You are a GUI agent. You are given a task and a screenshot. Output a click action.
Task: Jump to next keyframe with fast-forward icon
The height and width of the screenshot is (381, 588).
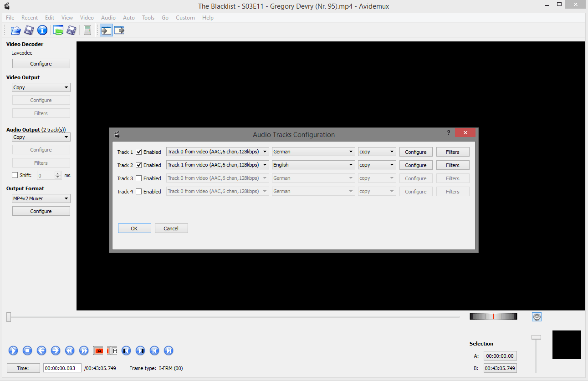(x=84, y=351)
